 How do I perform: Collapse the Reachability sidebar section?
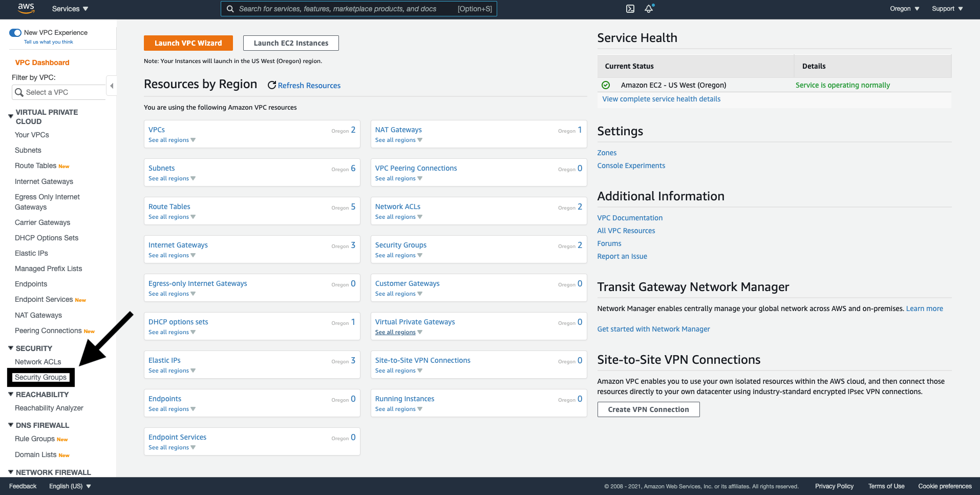tap(11, 394)
